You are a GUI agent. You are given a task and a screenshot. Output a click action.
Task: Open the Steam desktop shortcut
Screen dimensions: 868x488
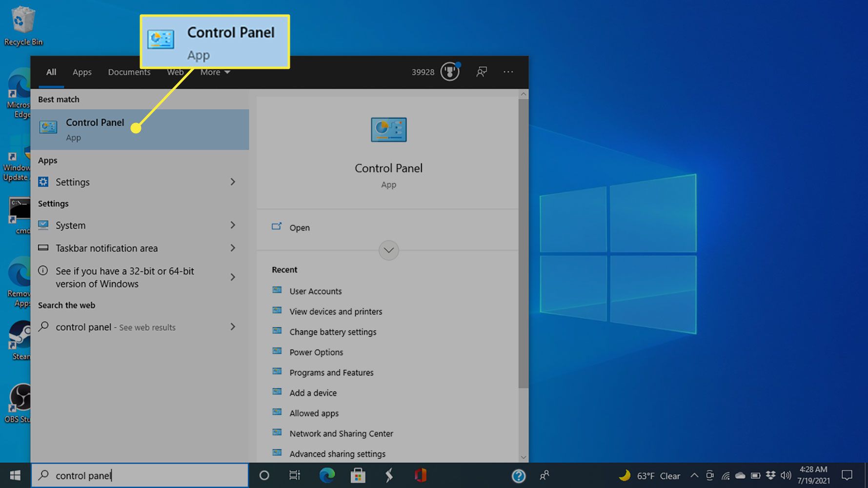coord(20,341)
